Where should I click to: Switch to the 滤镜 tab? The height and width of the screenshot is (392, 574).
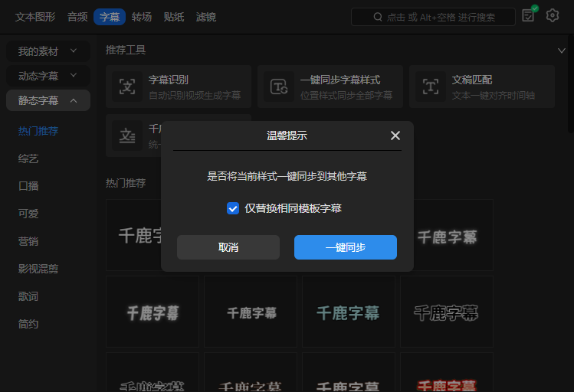click(x=205, y=17)
